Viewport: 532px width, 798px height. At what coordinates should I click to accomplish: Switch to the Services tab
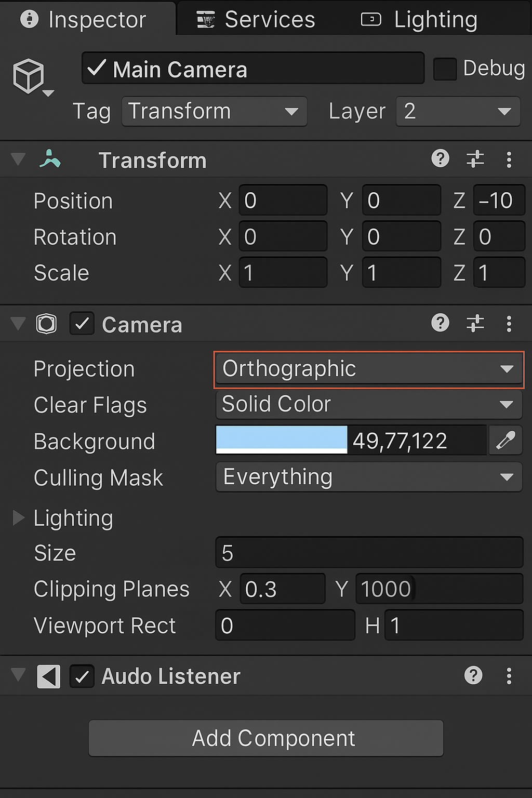tap(256, 20)
